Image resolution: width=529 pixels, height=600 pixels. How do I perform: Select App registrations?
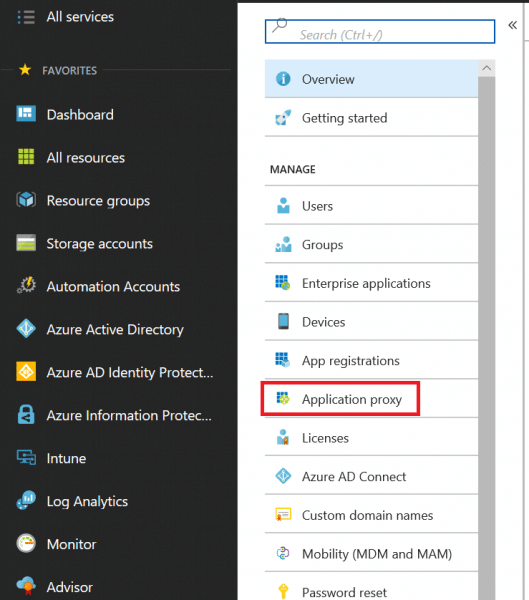point(371,360)
